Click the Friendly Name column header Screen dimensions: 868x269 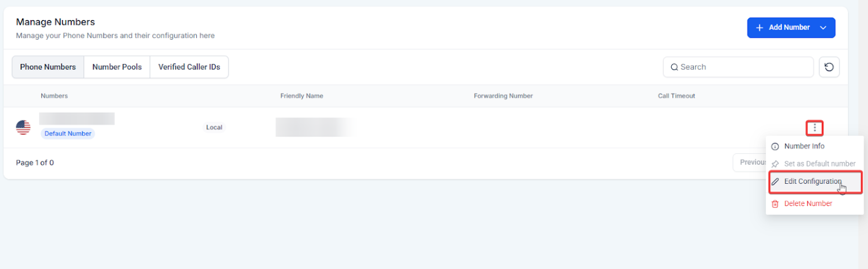click(x=302, y=96)
